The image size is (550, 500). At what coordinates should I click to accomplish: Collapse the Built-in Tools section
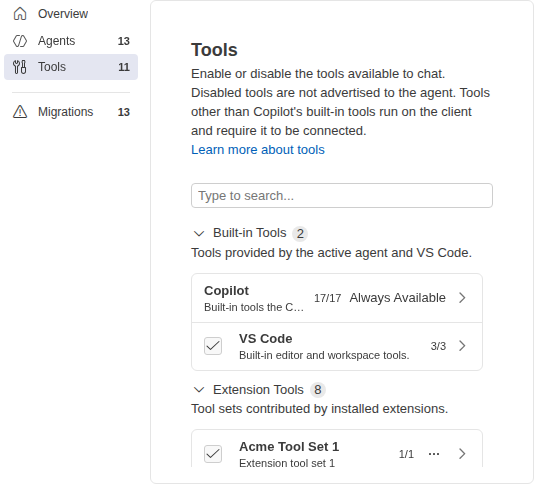199,233
